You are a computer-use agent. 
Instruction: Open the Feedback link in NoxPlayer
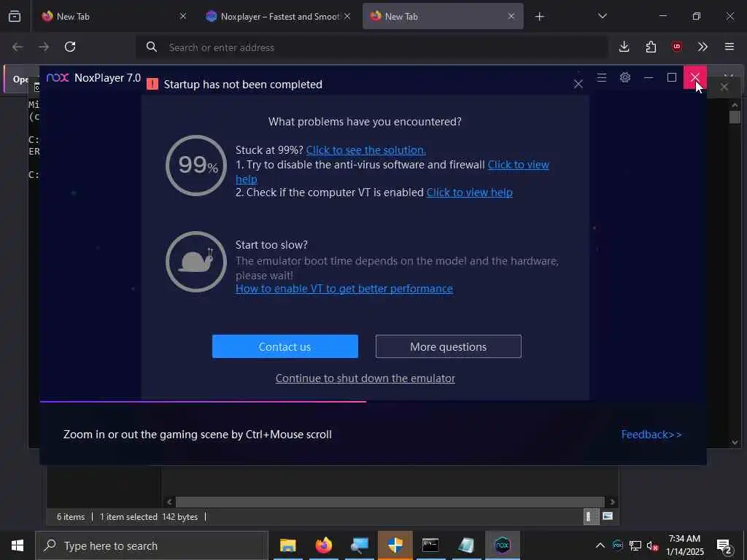651,435
